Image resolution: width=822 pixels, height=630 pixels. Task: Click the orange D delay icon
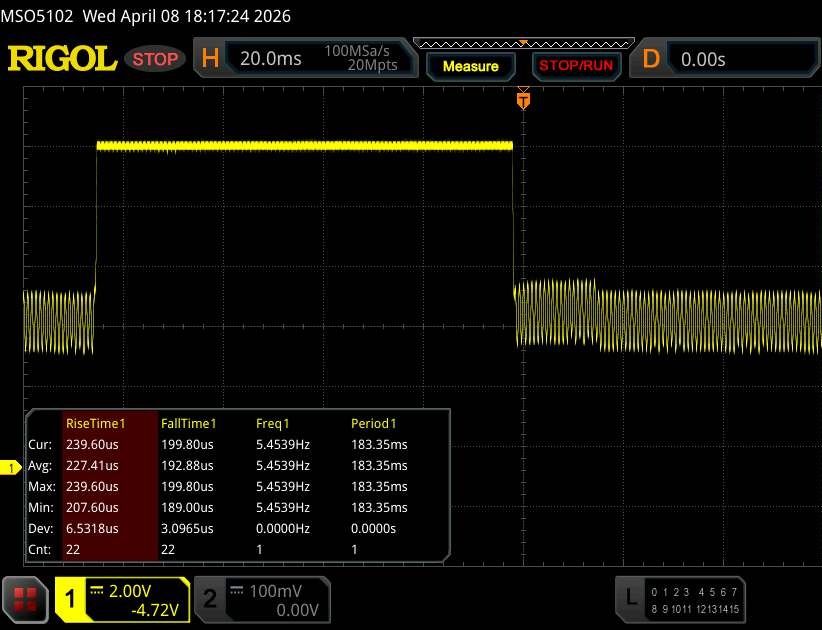(x=651, y=59)
